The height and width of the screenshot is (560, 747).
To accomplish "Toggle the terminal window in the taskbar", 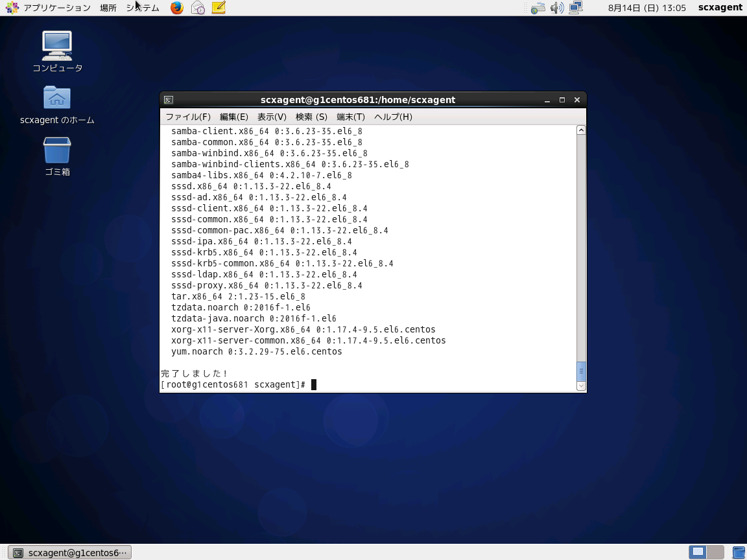I will [68, 552].
